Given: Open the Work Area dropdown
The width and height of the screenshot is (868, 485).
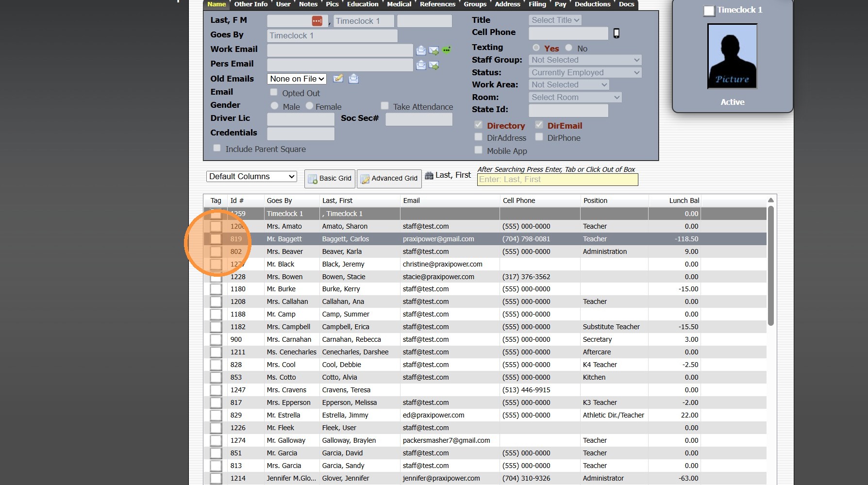Looking at the screenshot, I should click(x=568, y=84).
